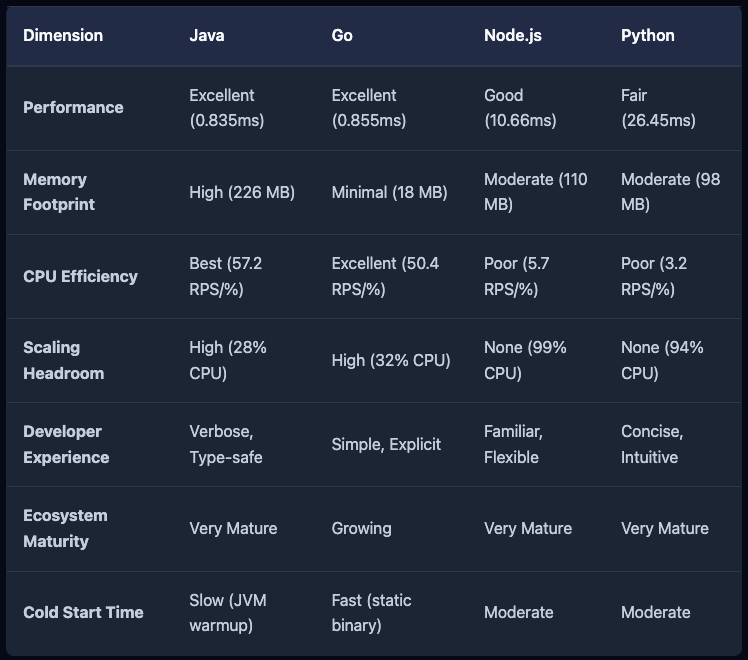The height and width of the screenshot is (660, 748).
Task: Click the Scaling Headroom row label
Action: [x=63, y=360]
